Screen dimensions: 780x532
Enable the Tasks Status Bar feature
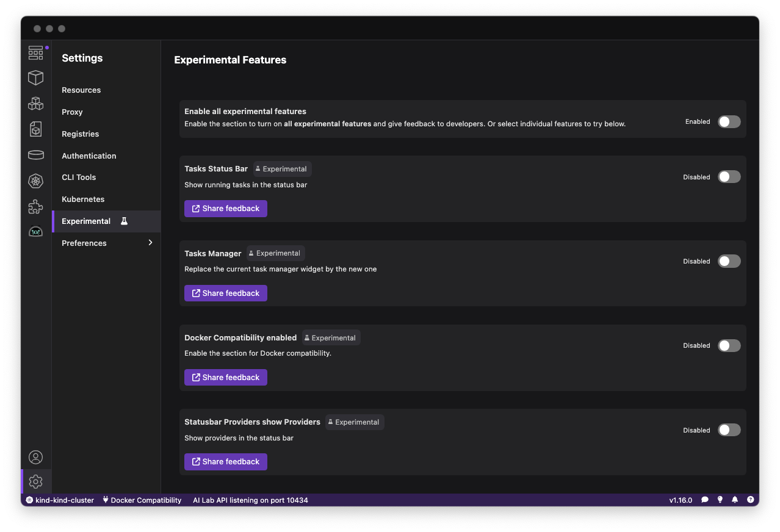click(x=729, y=176)
